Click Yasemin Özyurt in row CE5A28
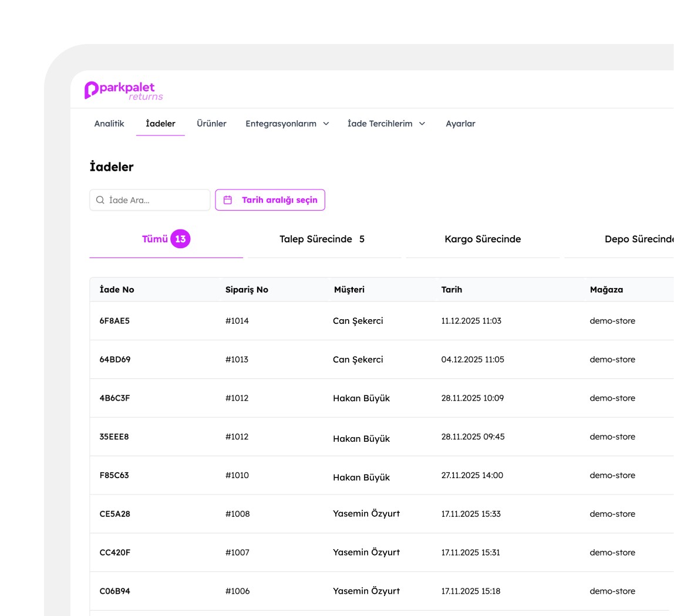The image size is (674, 616). (366, 514)
